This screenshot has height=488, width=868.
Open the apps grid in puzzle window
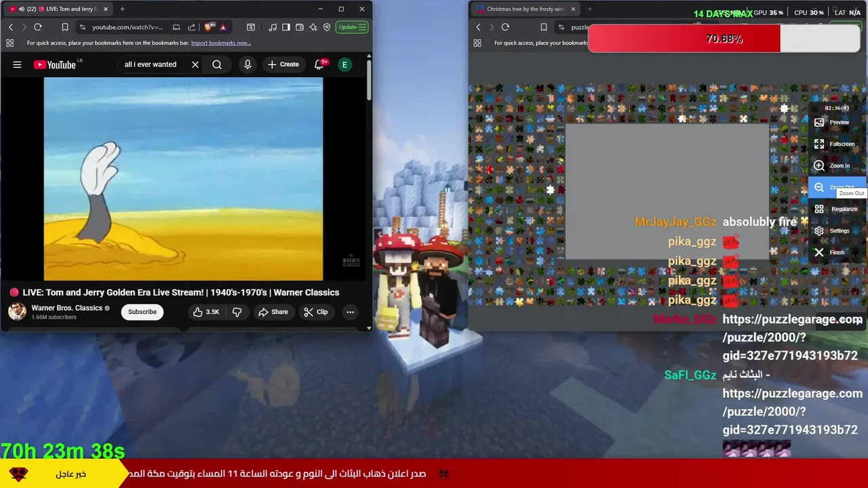pyautogui.click(x=477, y=43)
